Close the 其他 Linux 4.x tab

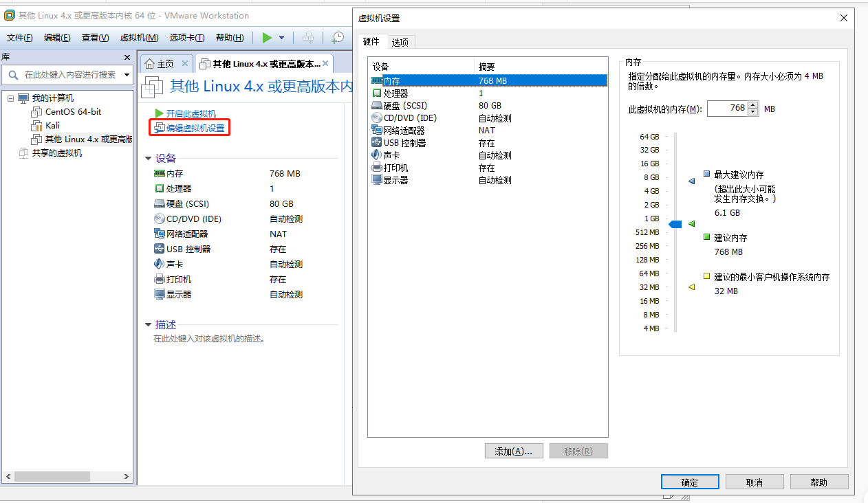point(325,63)
